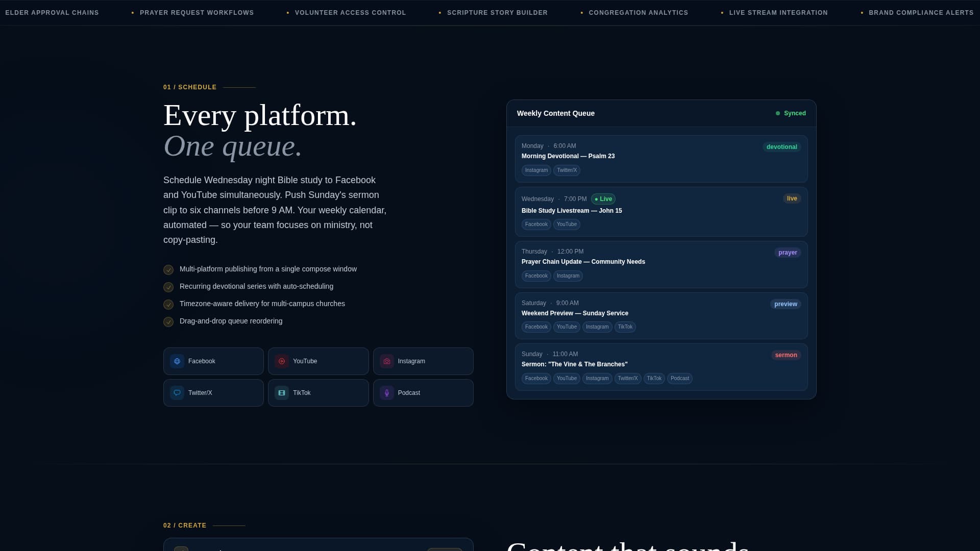Click 'Thursday · 12:00 PM' schedule time
This screenshot has height=551, width=980.
[x=553, y=252]
